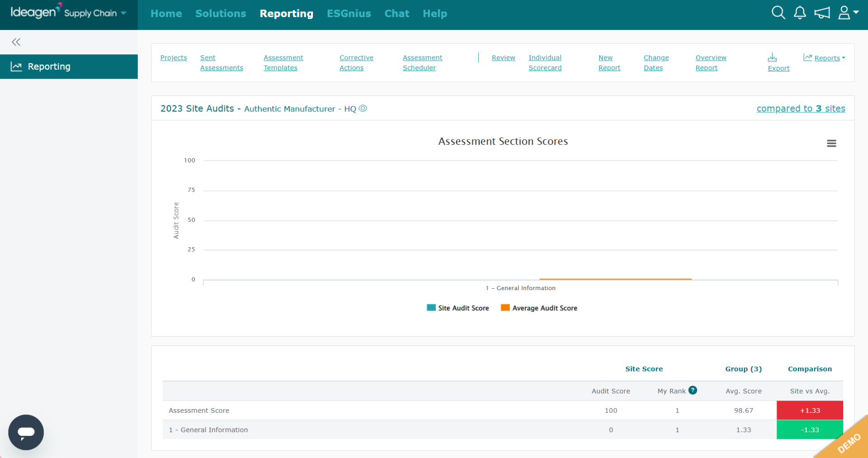The image size is (868, 458).
Task: Click the Group (3) header
Action: click(744, 369)
